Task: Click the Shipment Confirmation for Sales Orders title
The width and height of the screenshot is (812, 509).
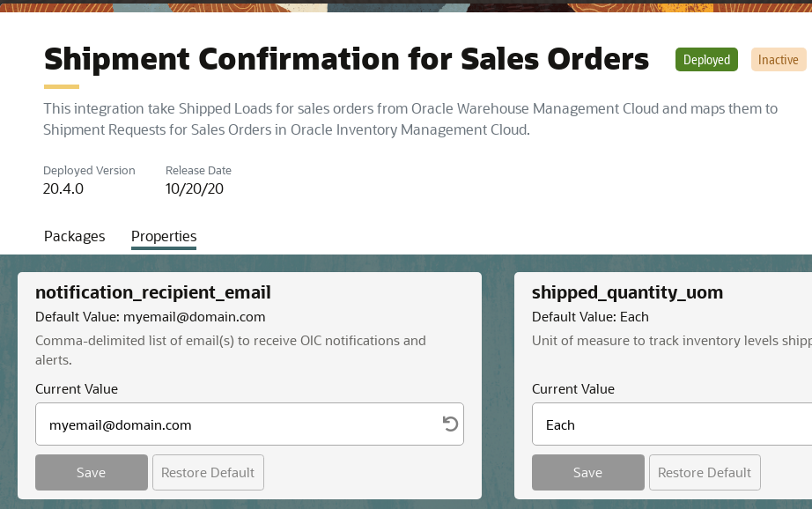Action: pyautogui.click(x=346, y=60)
